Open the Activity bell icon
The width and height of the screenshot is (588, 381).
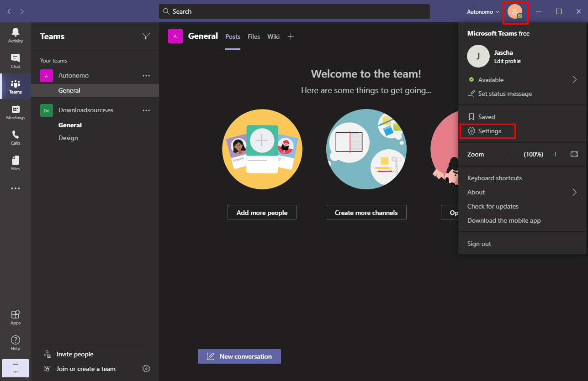tap(16, 35)
